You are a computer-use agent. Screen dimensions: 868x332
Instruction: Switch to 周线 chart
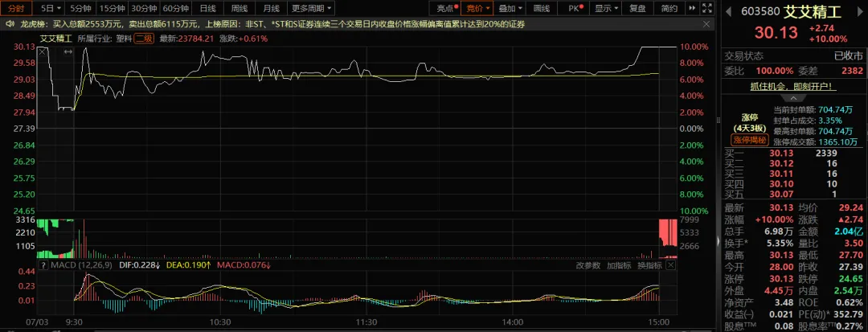[x=240, y=8]
